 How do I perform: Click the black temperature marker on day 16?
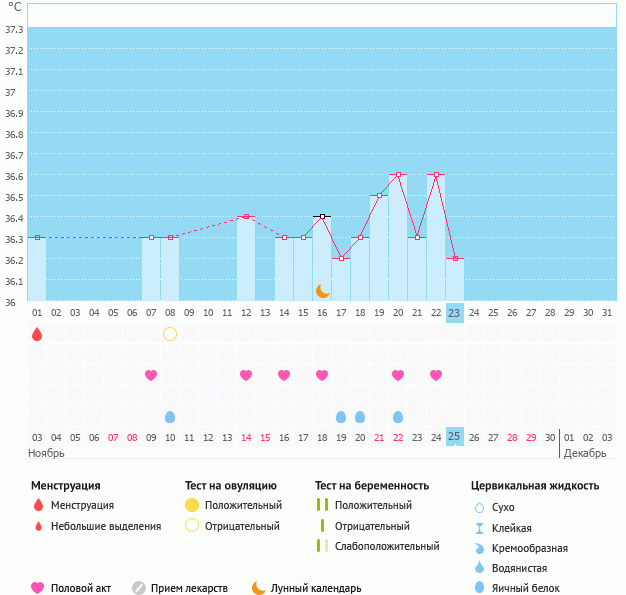click(x=322, y=216)
